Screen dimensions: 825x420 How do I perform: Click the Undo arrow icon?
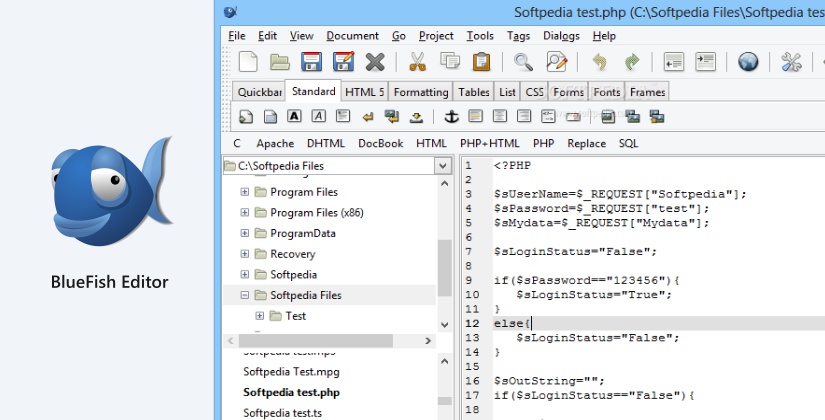(599, 62)
